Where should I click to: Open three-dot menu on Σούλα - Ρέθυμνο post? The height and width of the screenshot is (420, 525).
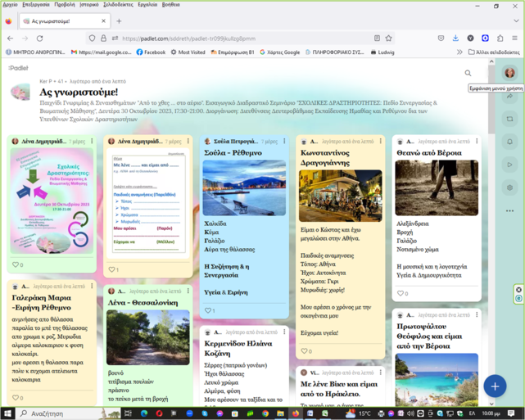coord(284,142)
